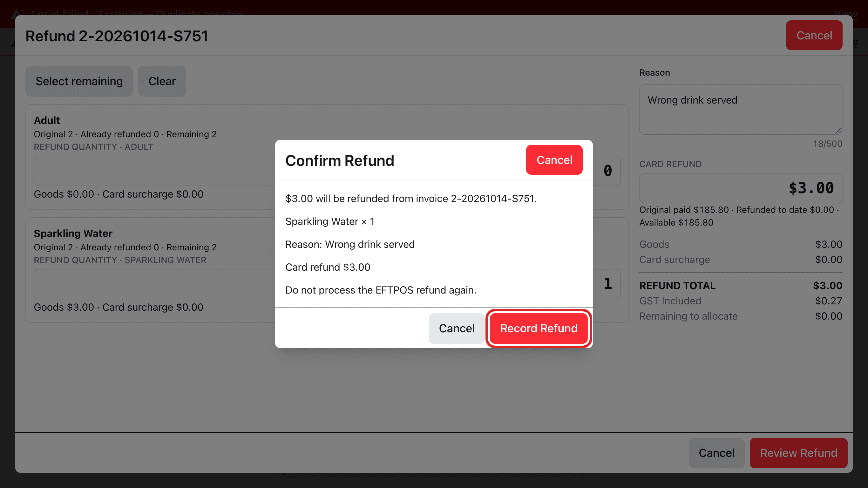The image size is (868, 488).
Task: Click the Goods $3.00 amount in summary
Action: click(828, 244)
